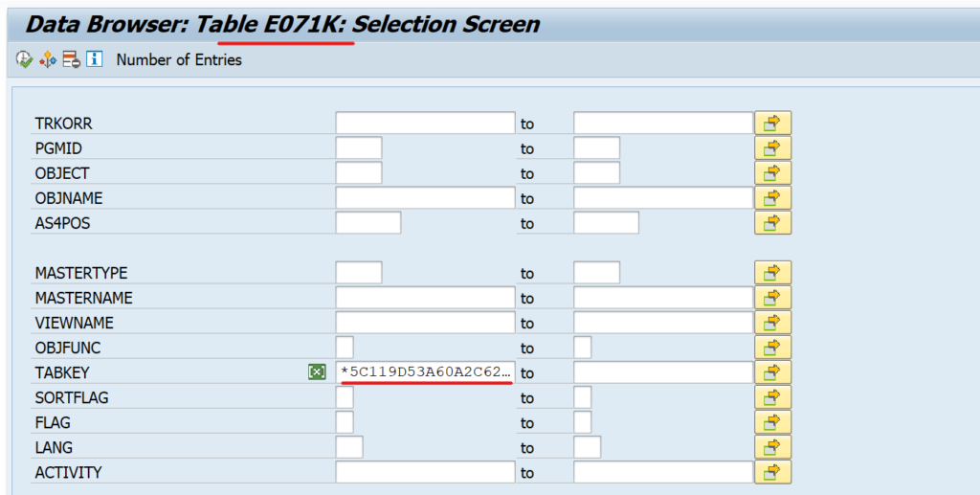This screenshot has height=495, width=980.
Task: Open multiple selection for MASTERTYPE
Action: 772,272
